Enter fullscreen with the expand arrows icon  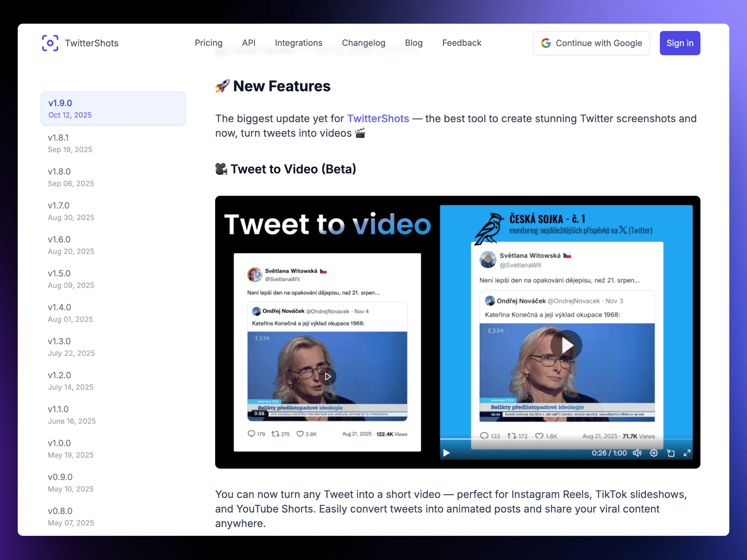pos(687,453)
